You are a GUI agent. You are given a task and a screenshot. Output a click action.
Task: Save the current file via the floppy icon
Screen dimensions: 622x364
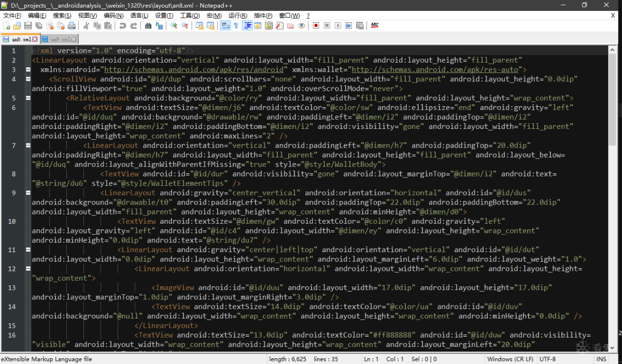click(x=28, y=25)
